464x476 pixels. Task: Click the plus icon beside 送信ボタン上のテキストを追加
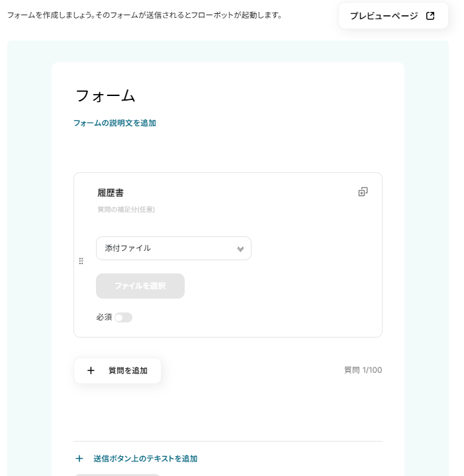[x=79, y=458]
